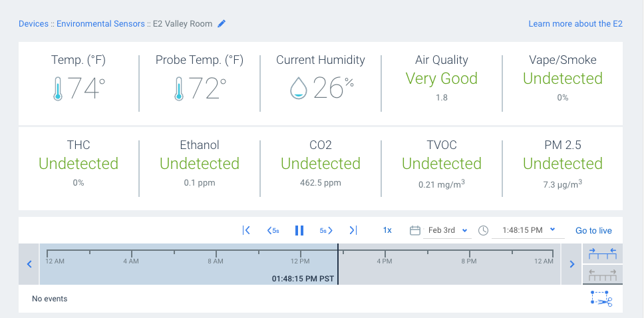Screen dimensions: 644x318
Task: Rewind the timeline by 5 seconds
Action: click(x=273, y=230)
